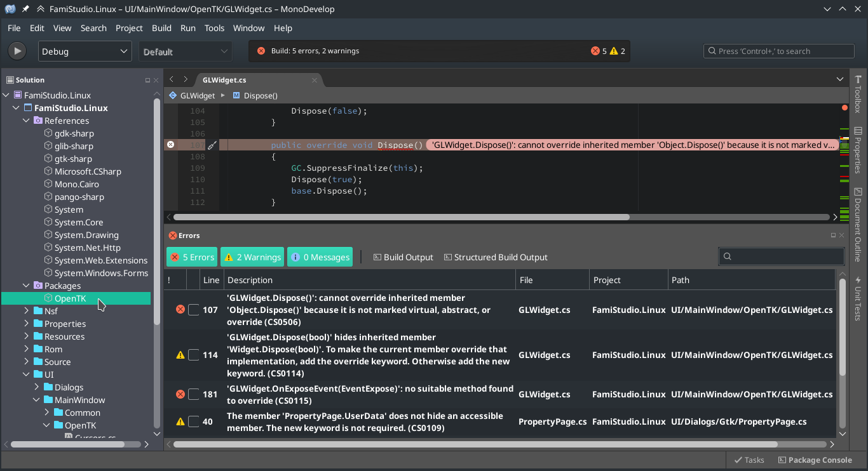This screenshot has width=868, height=471.
Task: Click the GLWidget class icon in breadcrumb
Action: point(172,95)
